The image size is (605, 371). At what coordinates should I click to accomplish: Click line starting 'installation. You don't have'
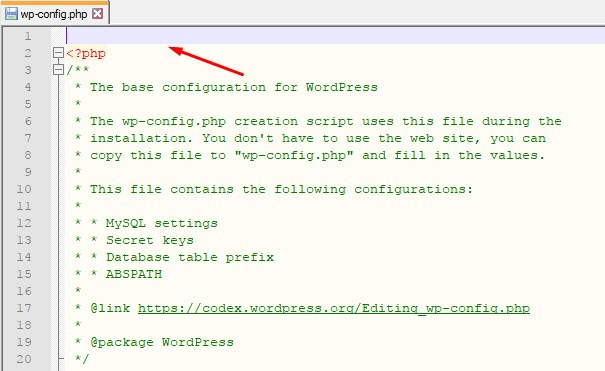coord(318,138)
